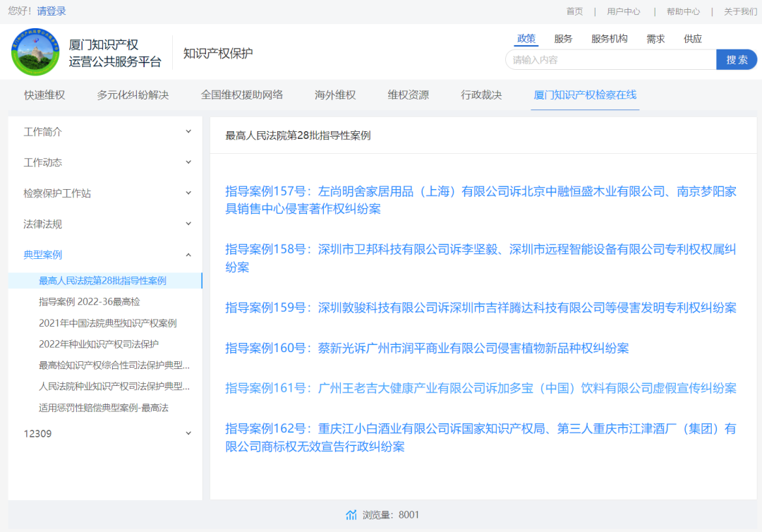
Task: Select 指导案例 2022-36最高检 in sidebar
Action: [90, 302]
